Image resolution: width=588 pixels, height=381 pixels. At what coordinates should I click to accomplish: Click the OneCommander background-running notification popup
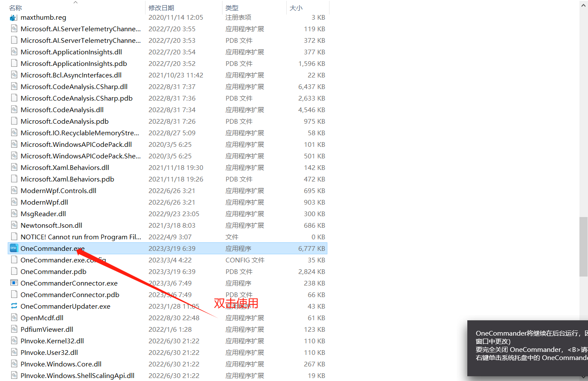[528, 348]
